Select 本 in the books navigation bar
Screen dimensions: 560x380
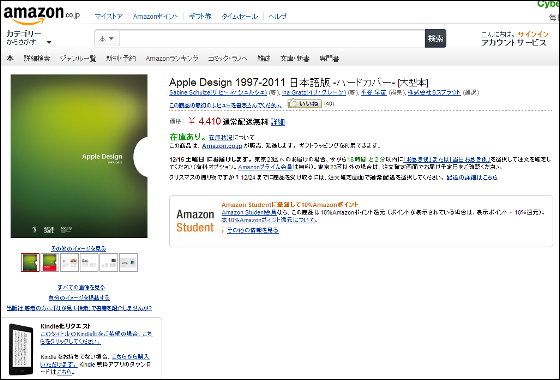pyautogui.click(x=10, y=58)
